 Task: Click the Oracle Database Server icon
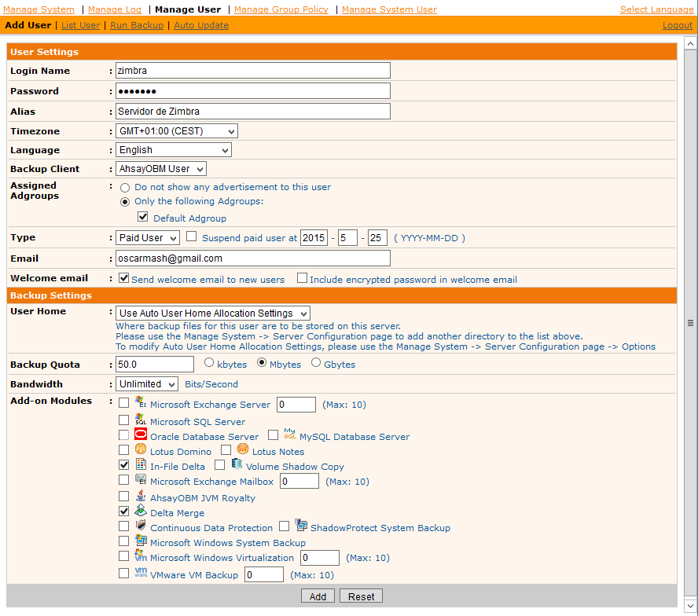tap(141, 434)
